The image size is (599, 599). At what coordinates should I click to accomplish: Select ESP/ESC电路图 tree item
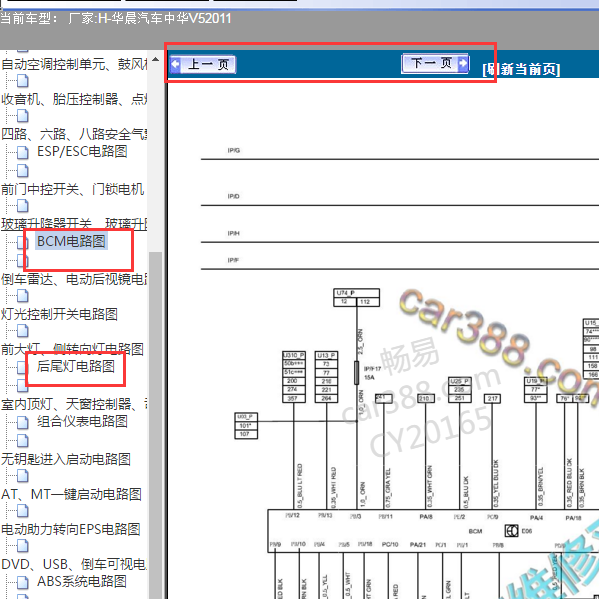pyautogui.click(x=82, y=151)
